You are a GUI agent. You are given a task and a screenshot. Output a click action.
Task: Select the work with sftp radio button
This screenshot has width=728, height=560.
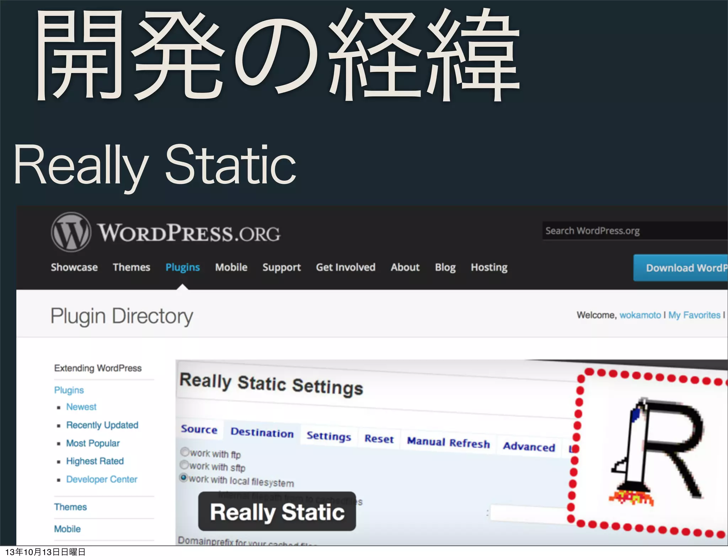coord(184,464)
